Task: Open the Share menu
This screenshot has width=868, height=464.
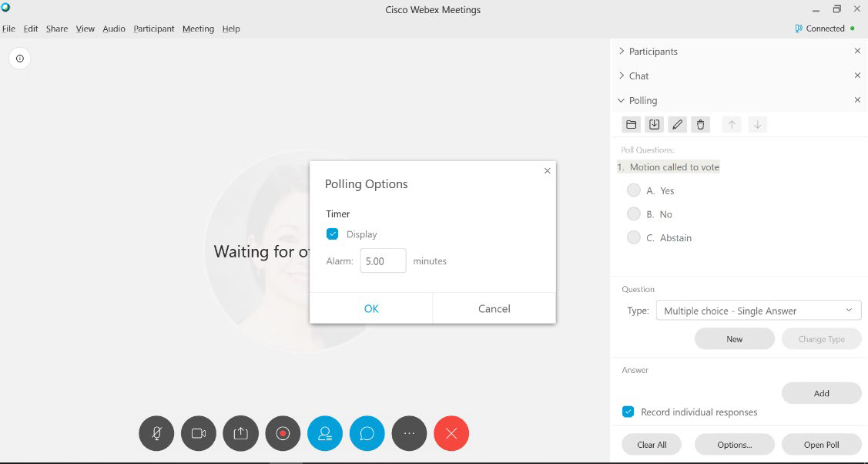Action: tap(56, 29)
